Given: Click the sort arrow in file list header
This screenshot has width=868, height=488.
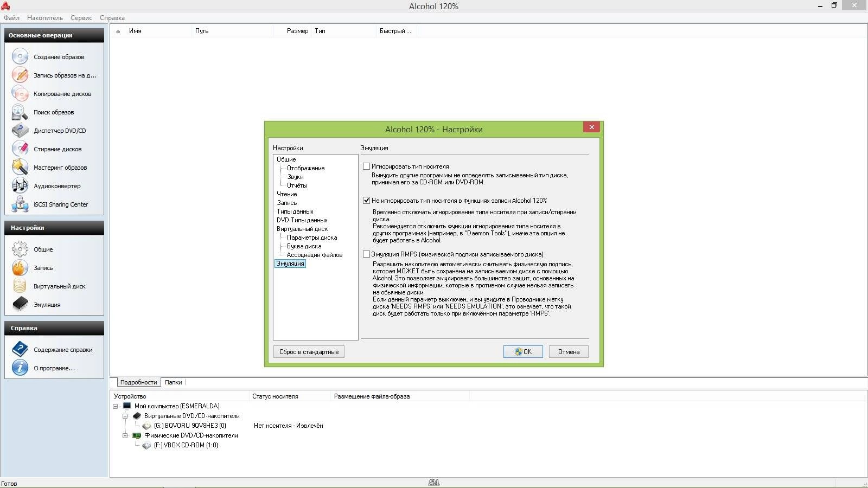Looking at the screenshot, I should point(118,31).
